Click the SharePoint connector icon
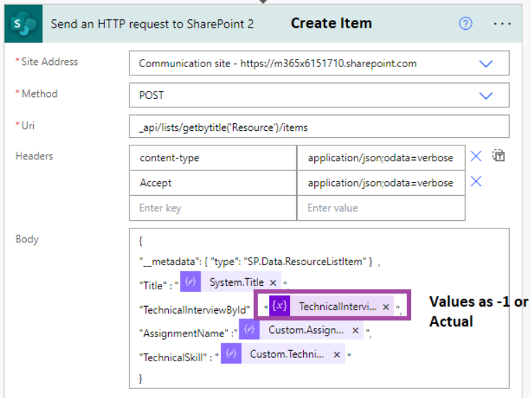The width and height of the screenshot is (532, 398). point(24,24)
